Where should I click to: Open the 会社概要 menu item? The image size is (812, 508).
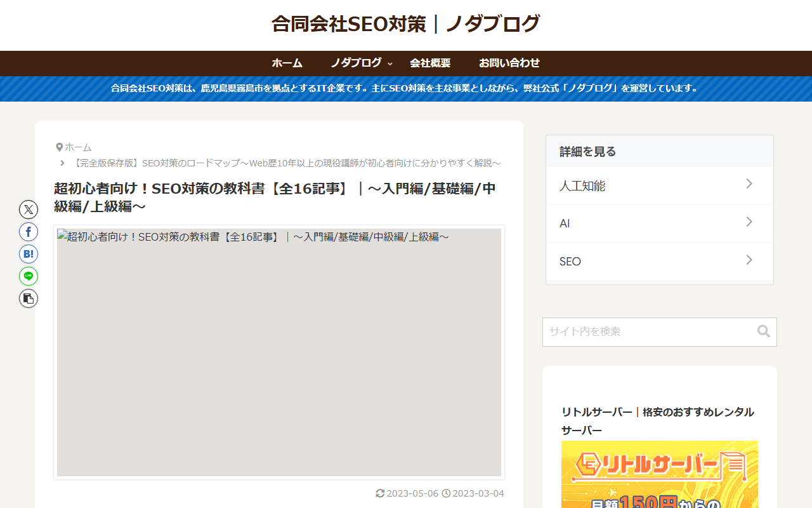[430, 63]
